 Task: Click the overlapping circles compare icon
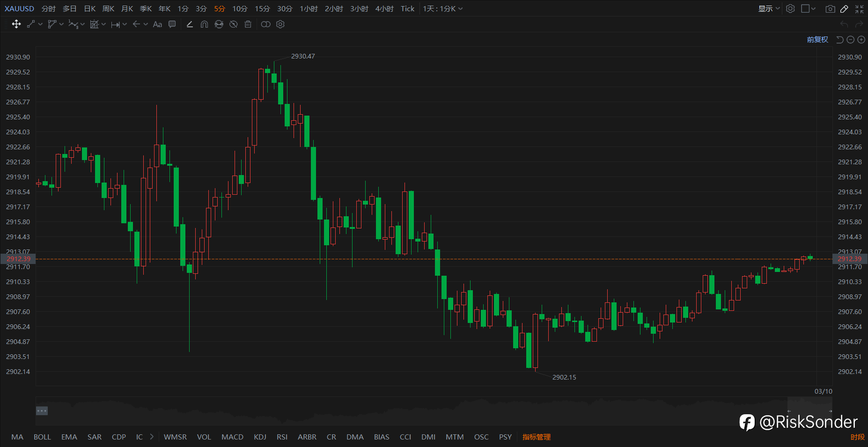coord(265,24)
